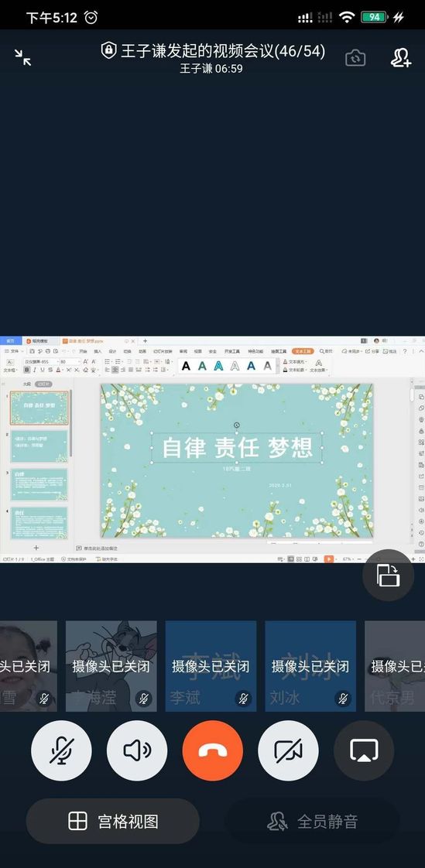Screen dimensions: 425x868
Task: Tap muted mic icon on 刘冰's tile
Action: pos(343,698)
